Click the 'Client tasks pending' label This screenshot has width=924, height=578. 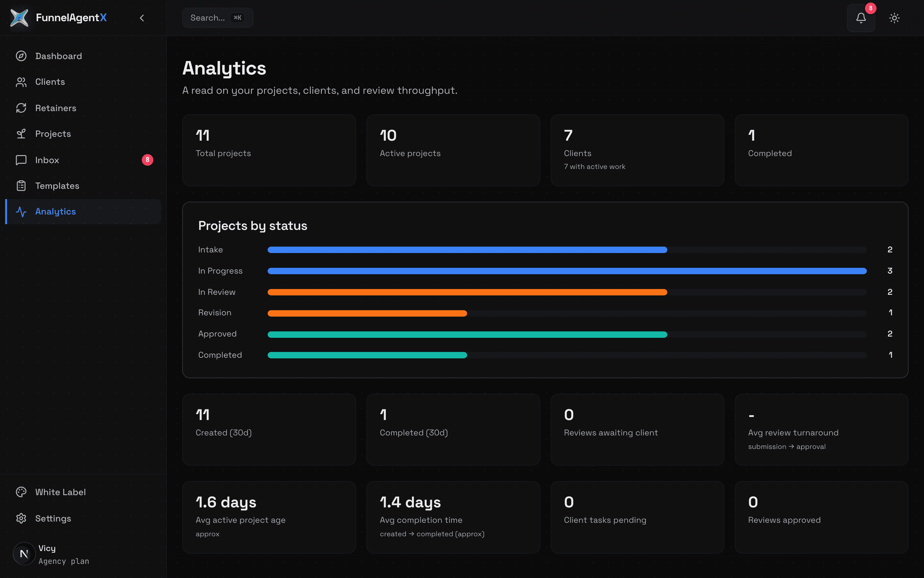(605, 520)
